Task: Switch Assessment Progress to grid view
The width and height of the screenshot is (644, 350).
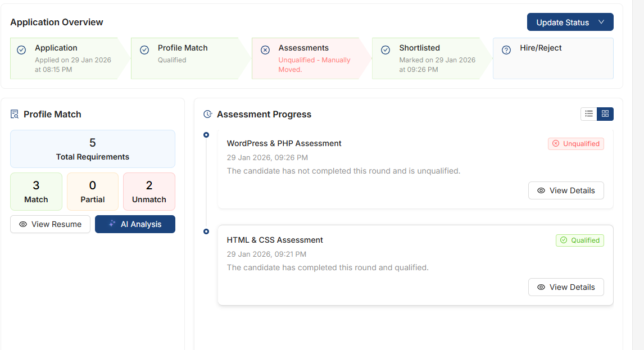Action: click(x=605, y=113)
